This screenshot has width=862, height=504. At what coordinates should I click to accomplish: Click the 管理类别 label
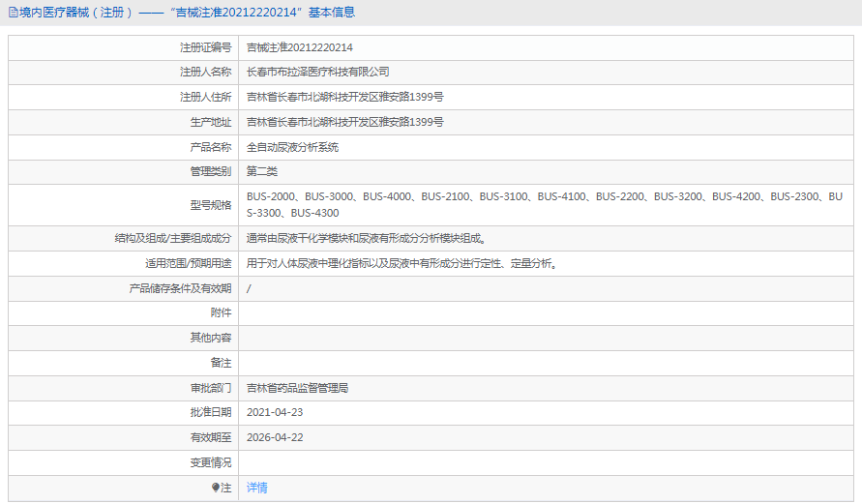[211, 171]
